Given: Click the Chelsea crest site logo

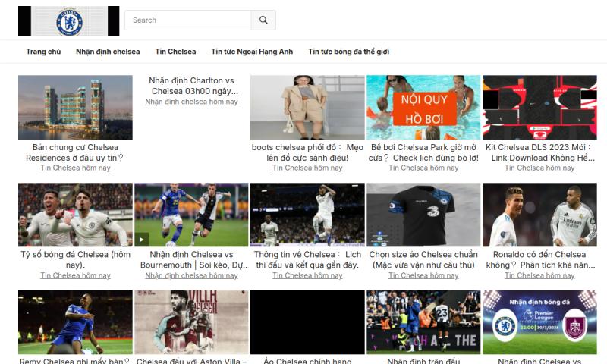Looking at the screenshot, I should 69,21.
